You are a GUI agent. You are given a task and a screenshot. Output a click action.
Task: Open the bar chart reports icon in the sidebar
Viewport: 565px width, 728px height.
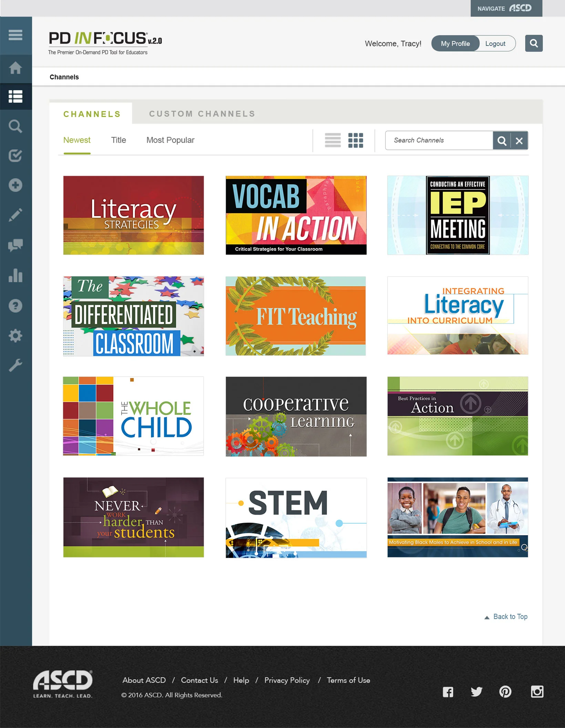(x=16, y=275)
